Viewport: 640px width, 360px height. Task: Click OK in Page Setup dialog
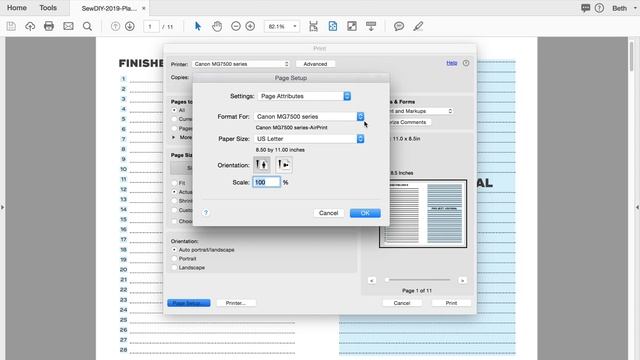[365, 213]
